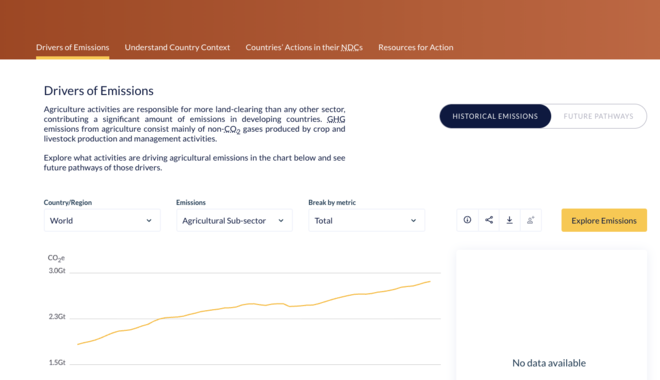Image resolution: width=660 pixels, height=380 pixels.
Task: Go to Understand Country Context tab
Action: (177, 48)
